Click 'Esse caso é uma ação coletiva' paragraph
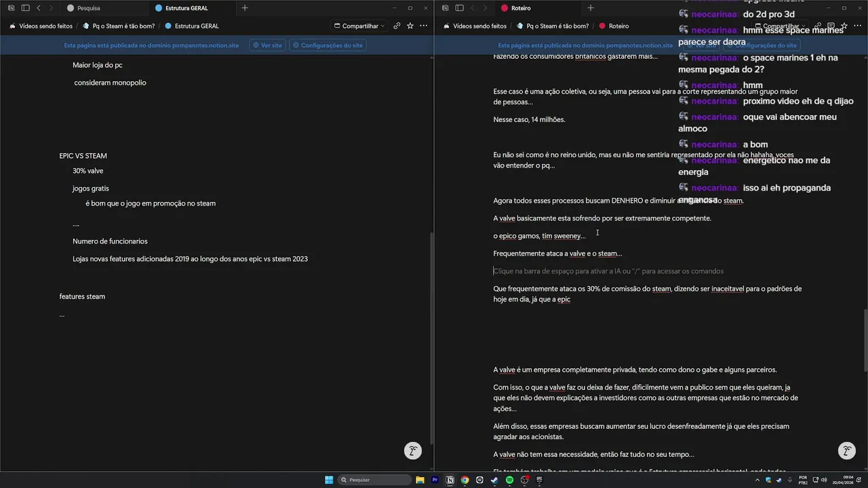Image resolution: width=868 pixels, height=488 pixels. coord(645,96)
